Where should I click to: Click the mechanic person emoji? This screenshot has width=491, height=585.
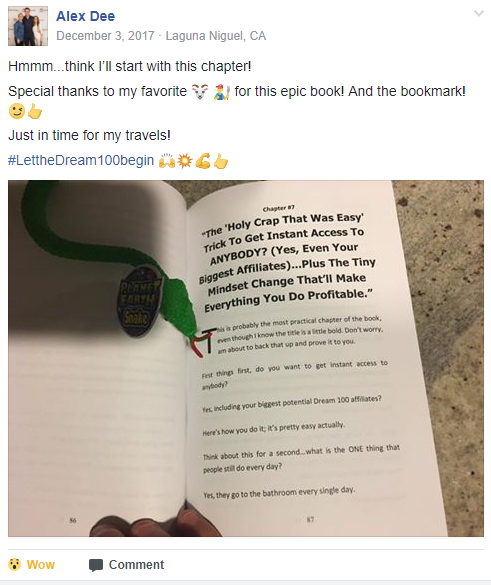pos(222,91)
